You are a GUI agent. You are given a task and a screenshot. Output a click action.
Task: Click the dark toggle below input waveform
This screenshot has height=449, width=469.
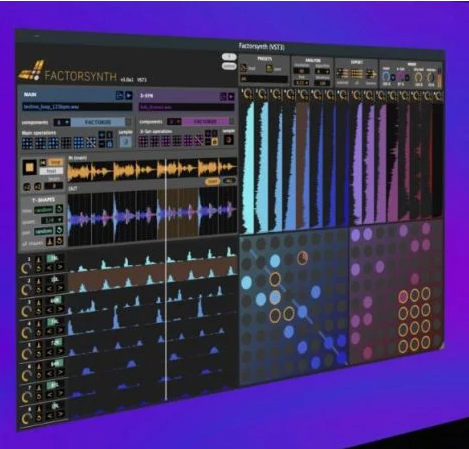pos(229,181)
